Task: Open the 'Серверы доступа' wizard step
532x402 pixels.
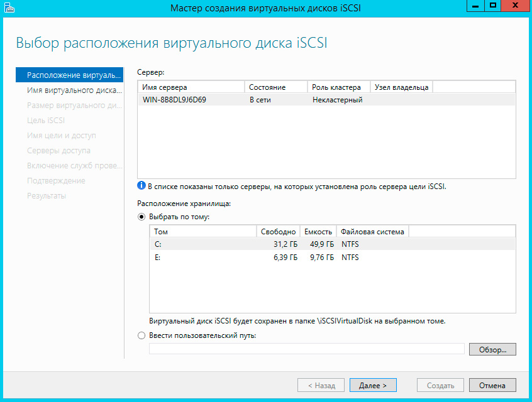Action: tap(58, 151)
